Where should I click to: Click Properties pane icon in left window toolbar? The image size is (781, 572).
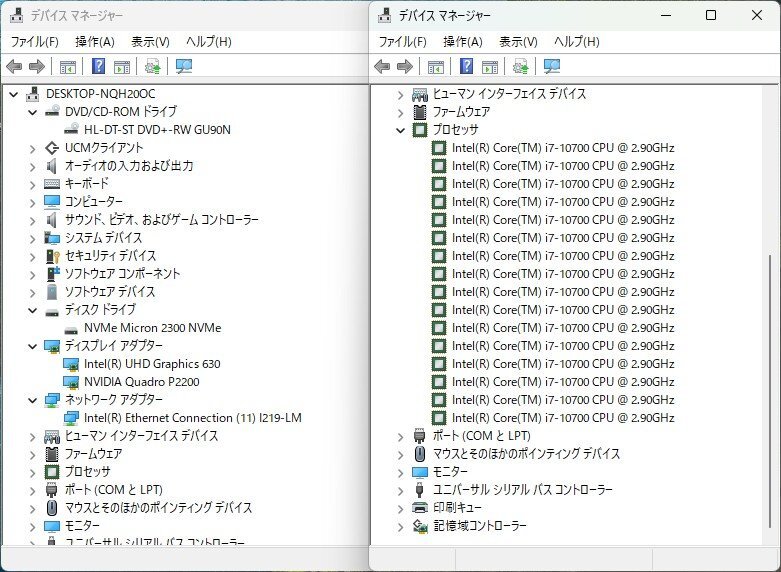click(x=122, y=66)
